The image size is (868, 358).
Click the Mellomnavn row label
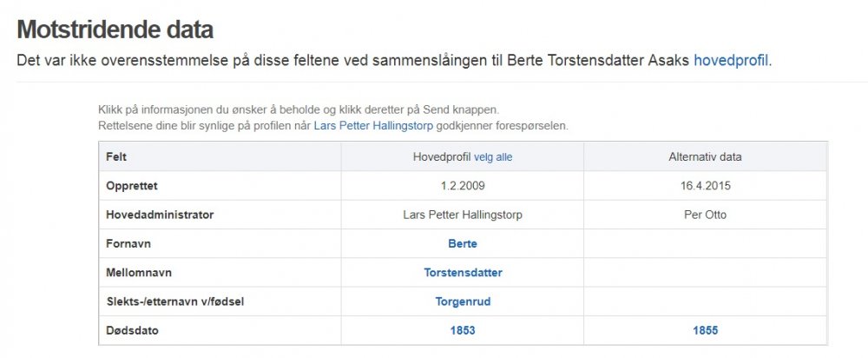(138, 273)
